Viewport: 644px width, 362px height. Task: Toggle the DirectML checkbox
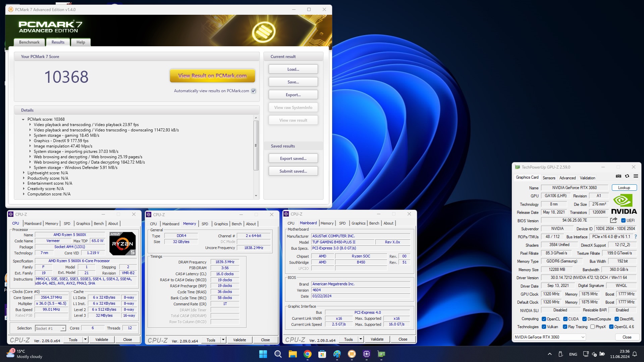pyautogui.click(x=616, y=319)
